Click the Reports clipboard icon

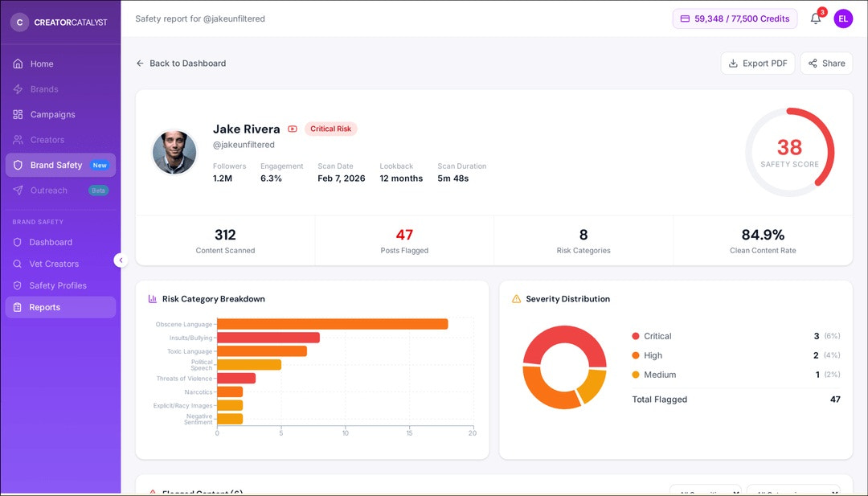pos(17,307)
